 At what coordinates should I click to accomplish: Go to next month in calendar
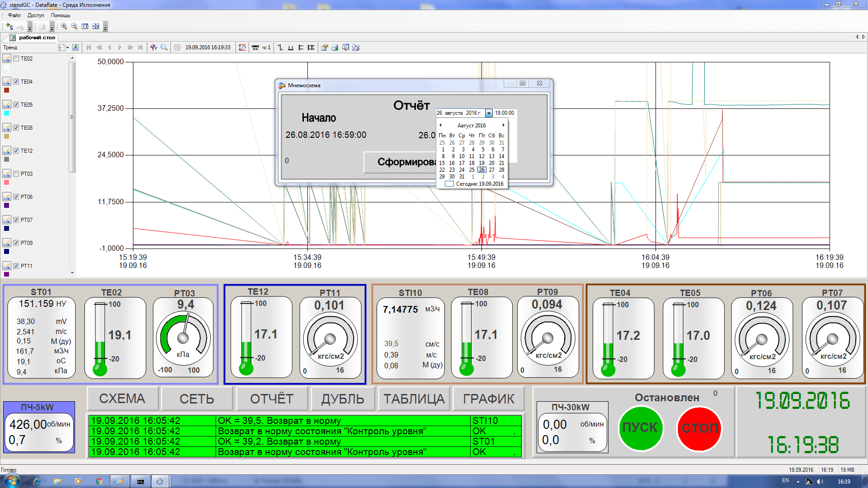pyautogui.click(x=503, y=125)
